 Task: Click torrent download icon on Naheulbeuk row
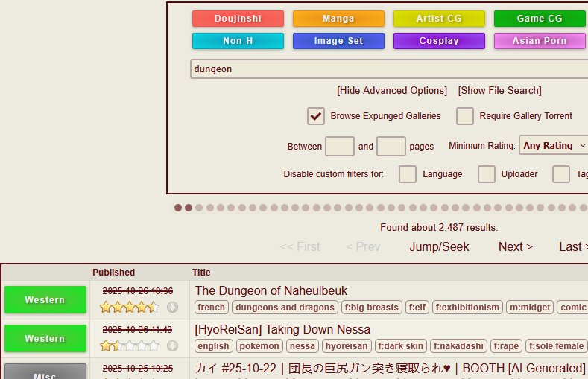172,307
